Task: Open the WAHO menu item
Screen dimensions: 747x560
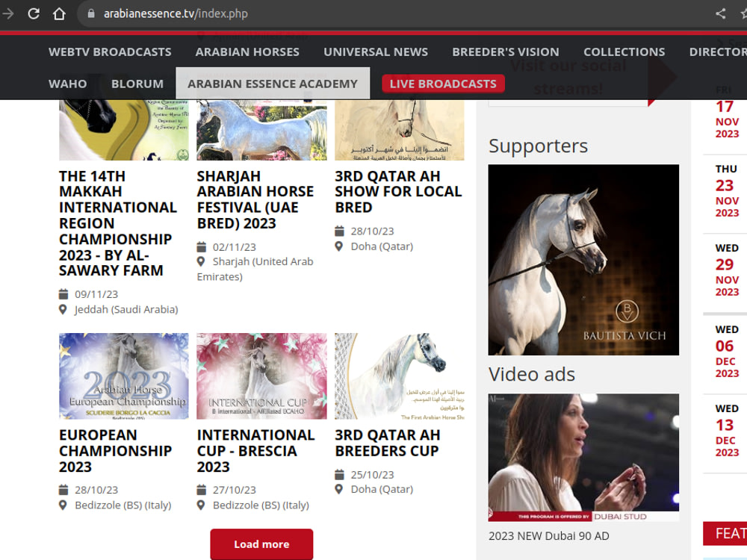Action: click(x=68, y=84)
